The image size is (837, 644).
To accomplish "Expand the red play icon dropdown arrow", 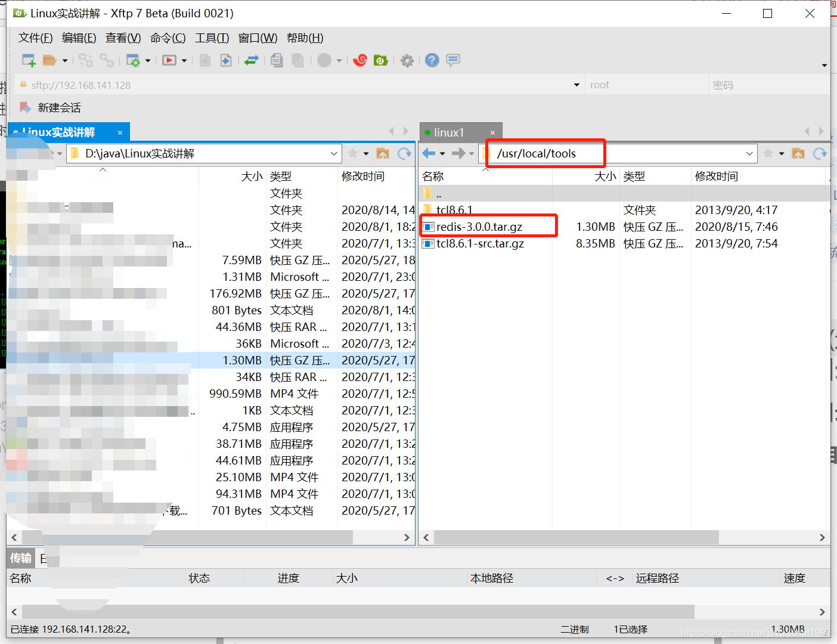I will pyautogui.click(x=184, y=60).
